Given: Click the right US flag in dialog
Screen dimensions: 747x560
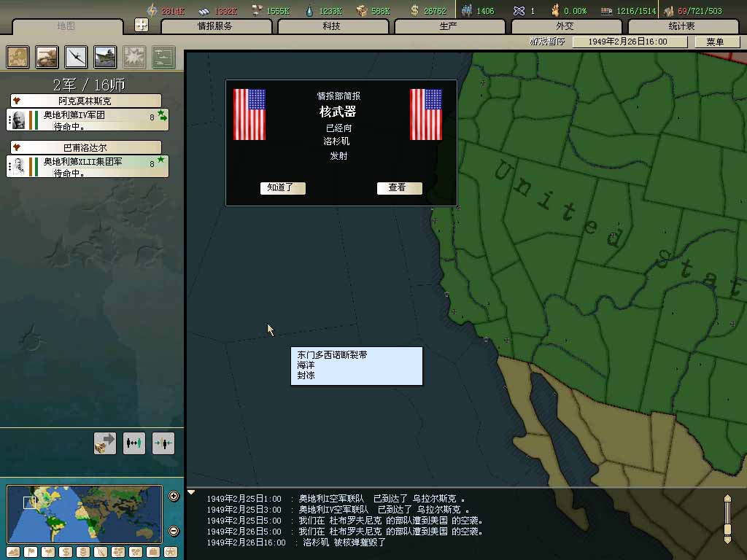Looking at the screenshot, I should click(426, 114).
